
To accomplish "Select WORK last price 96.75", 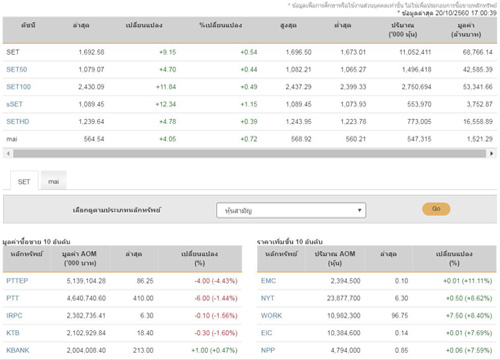I will click(400, 315).
